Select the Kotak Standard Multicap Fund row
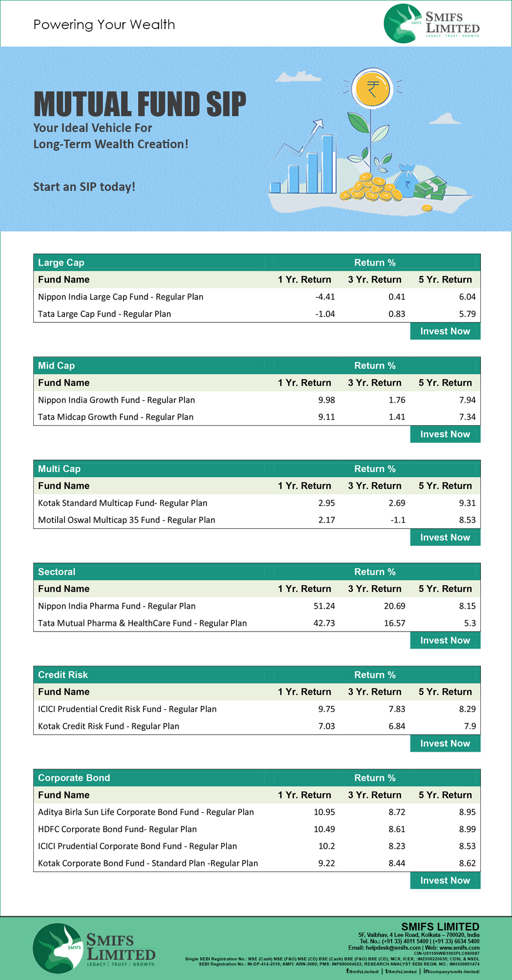This screenshot has height=980, width=512. click(x=257, y=503)
